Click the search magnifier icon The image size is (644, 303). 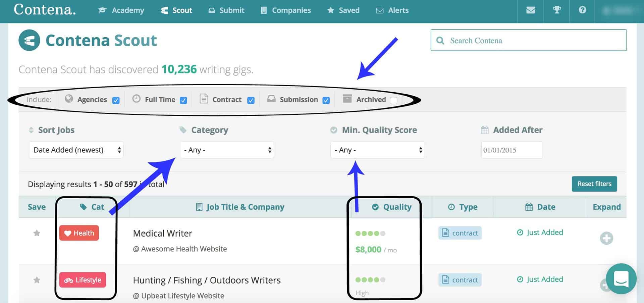pyautogui.click(x=440, y=41)
